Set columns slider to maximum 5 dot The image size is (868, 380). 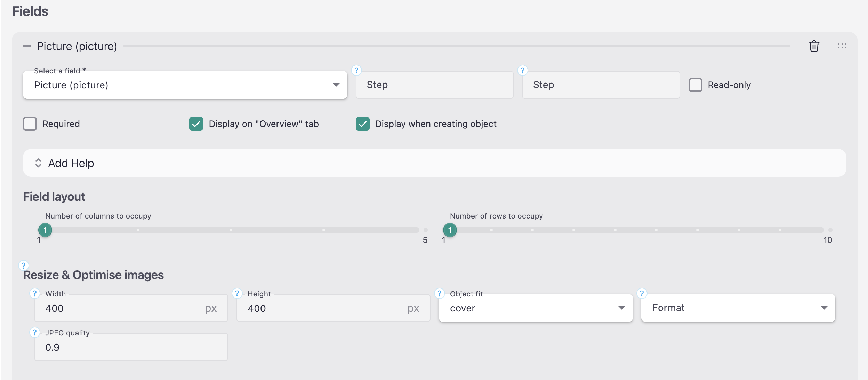coord(426,230)
